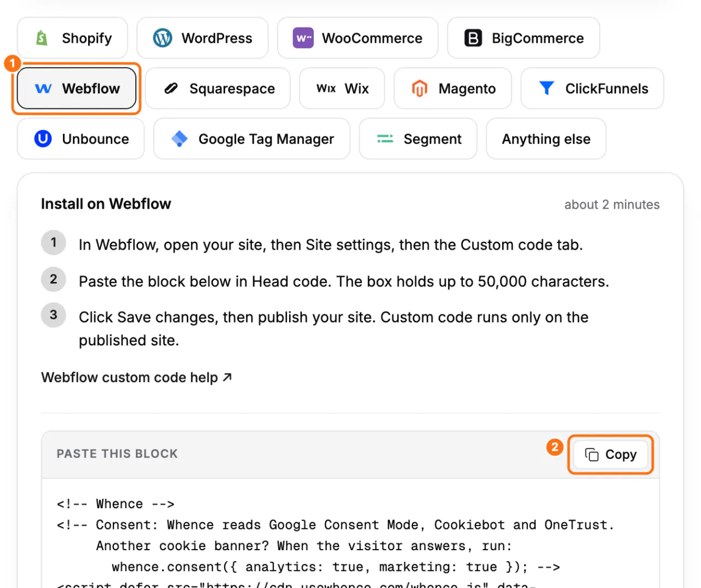Click the 'about 2 minutes' estimate text

(x=612, y=204)
